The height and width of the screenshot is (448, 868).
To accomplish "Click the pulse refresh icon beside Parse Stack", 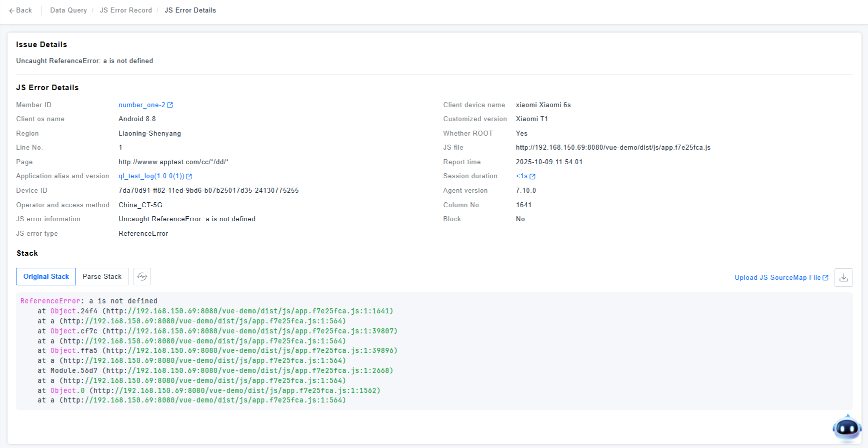I will click(142, 277).
